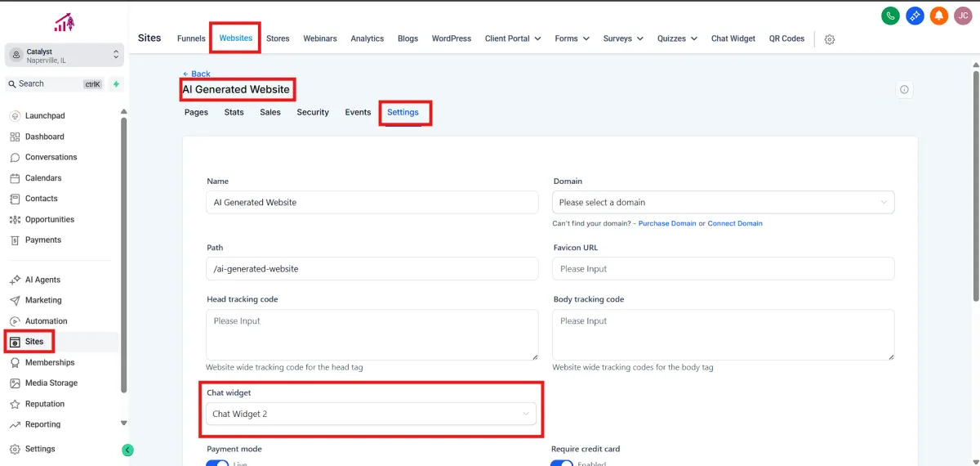Click the Contacts sidebar icon

(15, 199)
